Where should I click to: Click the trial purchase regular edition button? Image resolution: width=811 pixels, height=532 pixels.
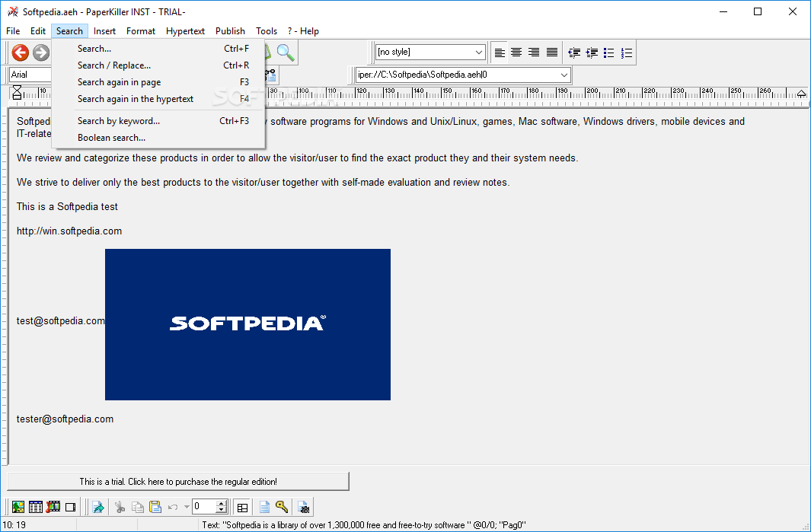(x=178, y=481)
